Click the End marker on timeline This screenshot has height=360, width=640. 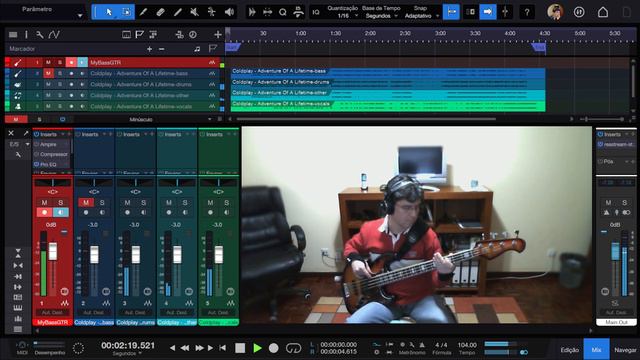tap(539, 48)
